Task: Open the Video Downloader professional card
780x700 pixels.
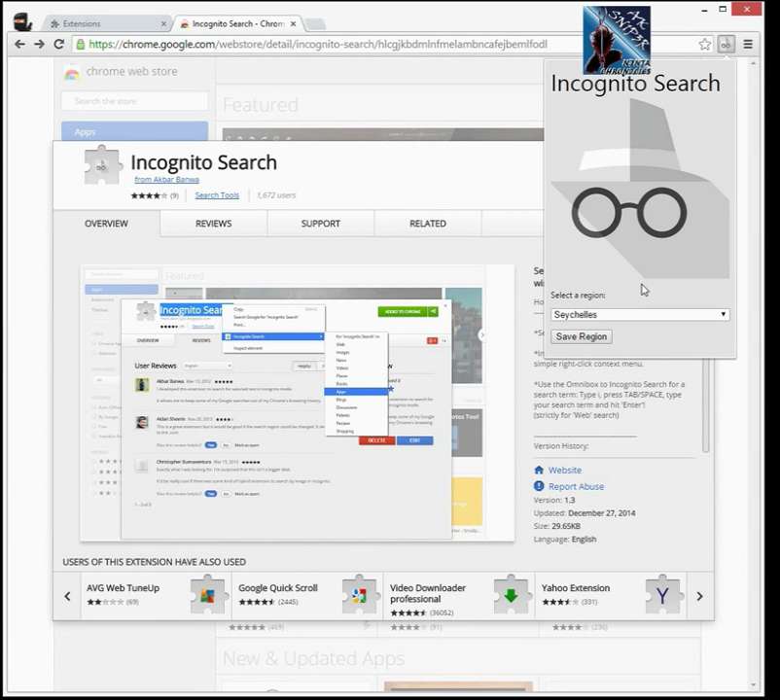Action: 459,596
